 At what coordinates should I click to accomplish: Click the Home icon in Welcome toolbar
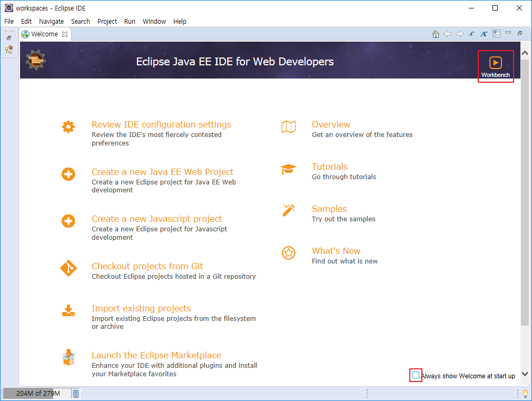point(436,34)
